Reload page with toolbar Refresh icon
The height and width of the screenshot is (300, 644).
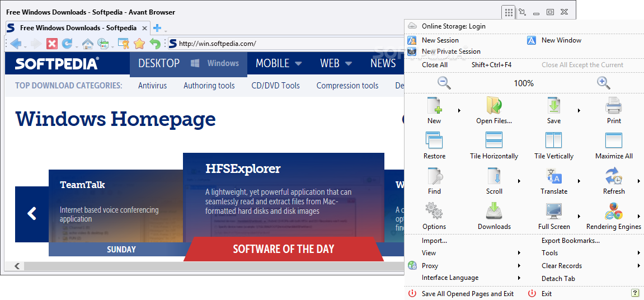click(x=67, y=44)
